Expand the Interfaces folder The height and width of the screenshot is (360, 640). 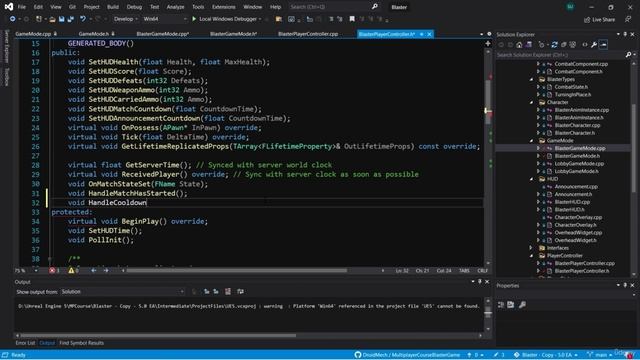[x=531, y=248]
